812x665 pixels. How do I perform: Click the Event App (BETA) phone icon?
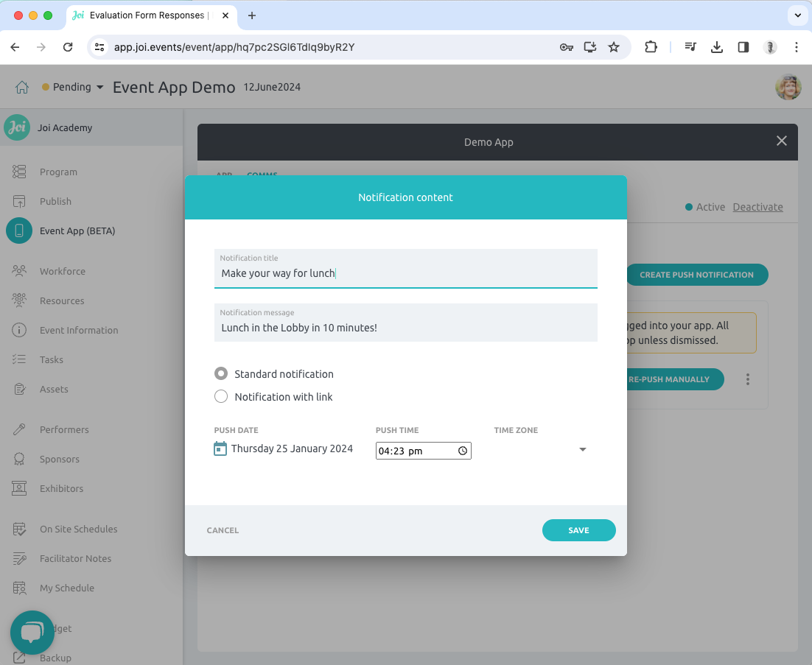19,231
